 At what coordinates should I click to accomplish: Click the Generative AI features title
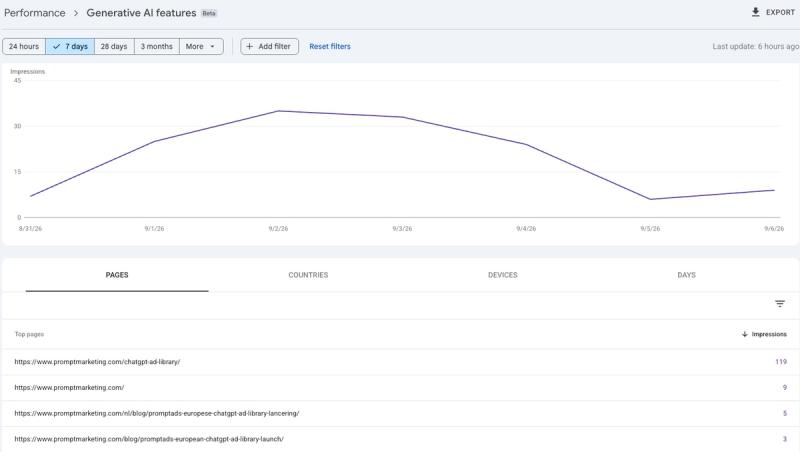coord(141,13)
